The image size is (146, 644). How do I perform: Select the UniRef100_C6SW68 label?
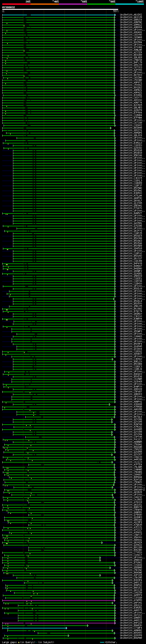tap(131, 37)
